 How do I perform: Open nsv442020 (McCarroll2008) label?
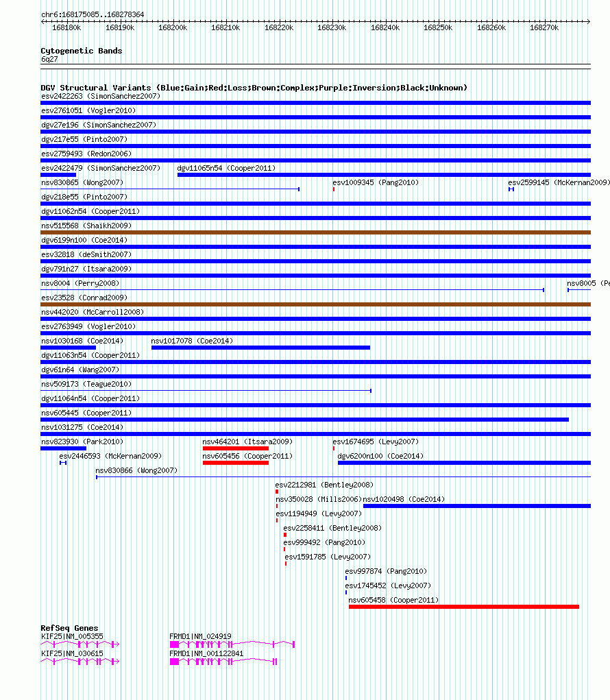point(93,312)
